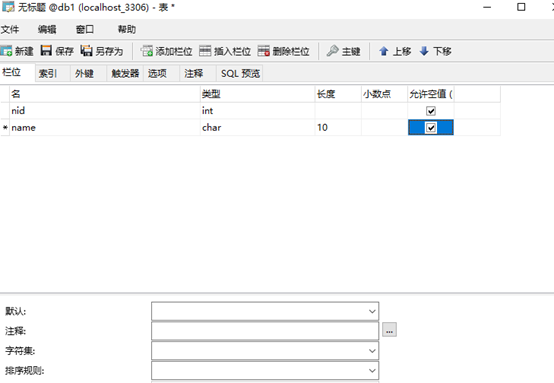Click the Insert Field icon
Screen dimensions: 554x383
pyautogui.click(x=205, y=51)
